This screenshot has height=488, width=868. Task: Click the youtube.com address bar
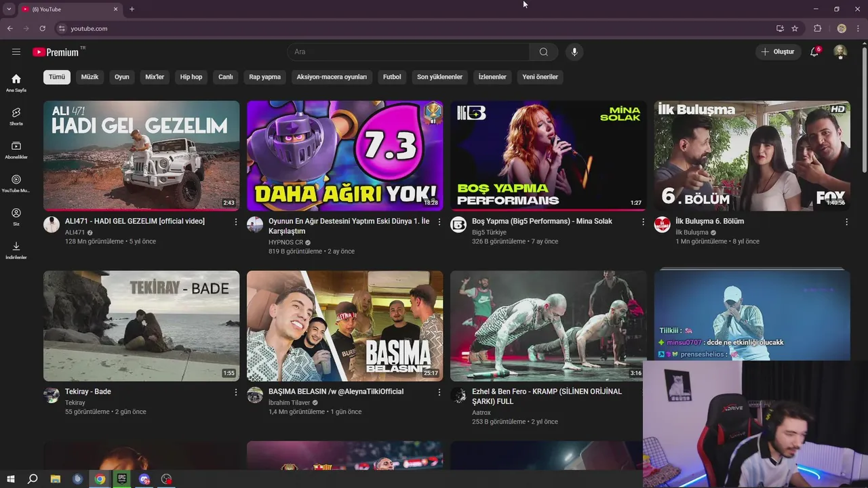(413, 28)
